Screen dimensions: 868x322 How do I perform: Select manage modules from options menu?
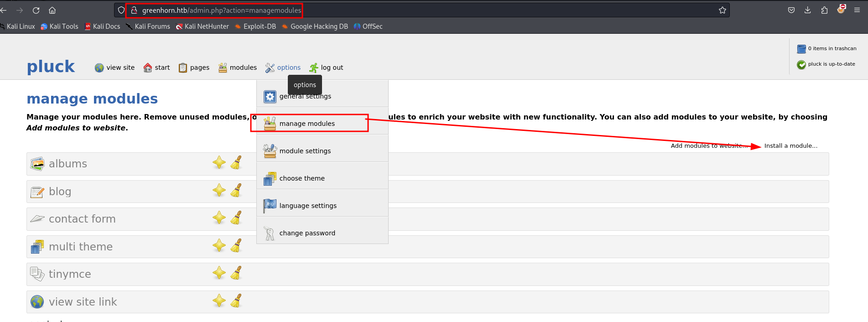pos(307,124)
